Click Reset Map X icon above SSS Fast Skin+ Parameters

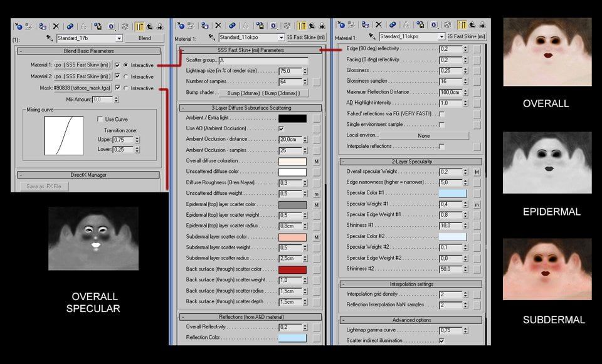click(218, 26)
